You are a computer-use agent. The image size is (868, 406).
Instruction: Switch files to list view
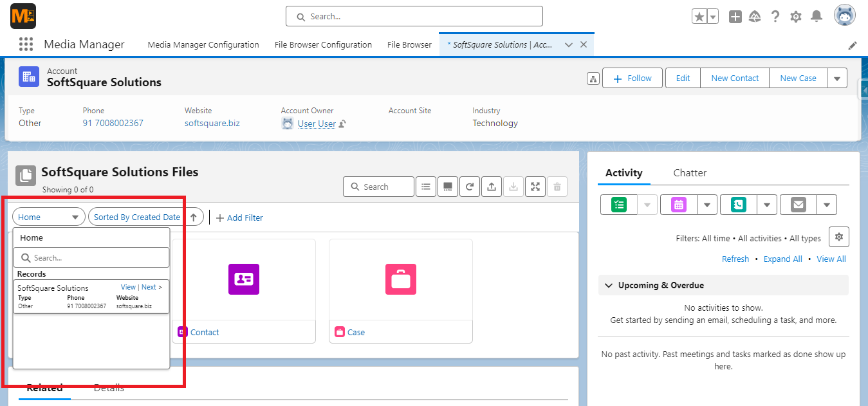tap(426, 187)
